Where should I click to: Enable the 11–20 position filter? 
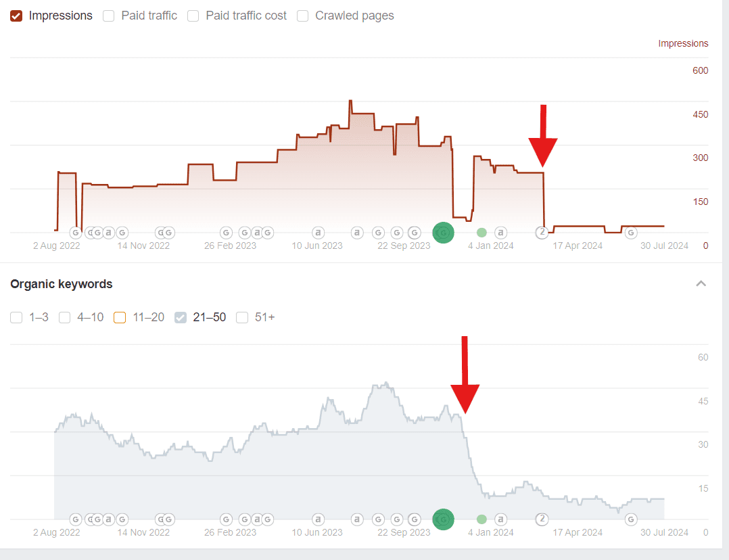click(x=120, y=317)
